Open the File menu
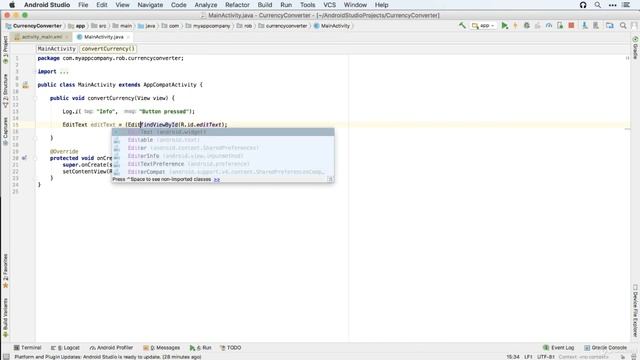 [83, 5]
